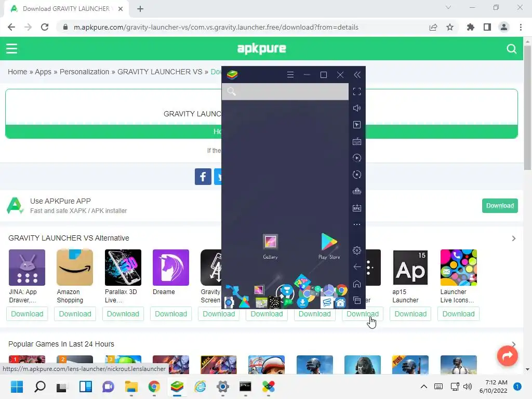Viewport: 532px width, 399px height.
Task: Open the JINA App Drawer icon
Action: [27, 268]
